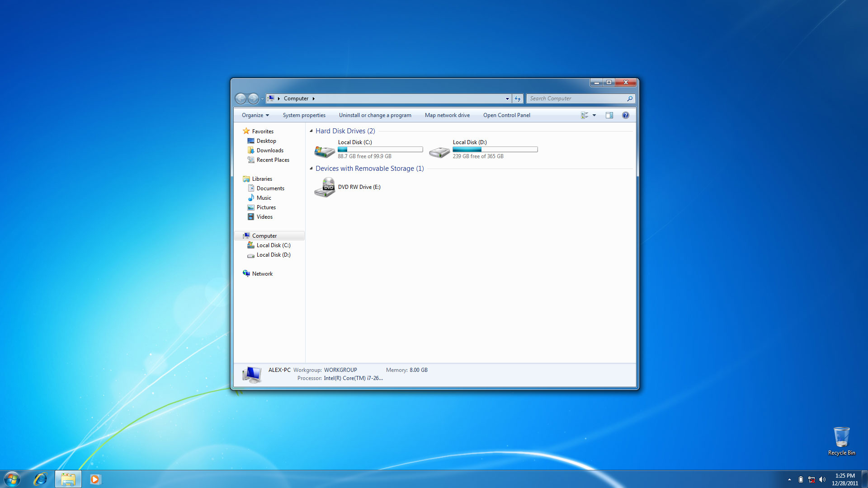The height and width of the screenshot is (488, 868).
Task: Click the refresh icon next to address bar
Action: click(518, 99)
